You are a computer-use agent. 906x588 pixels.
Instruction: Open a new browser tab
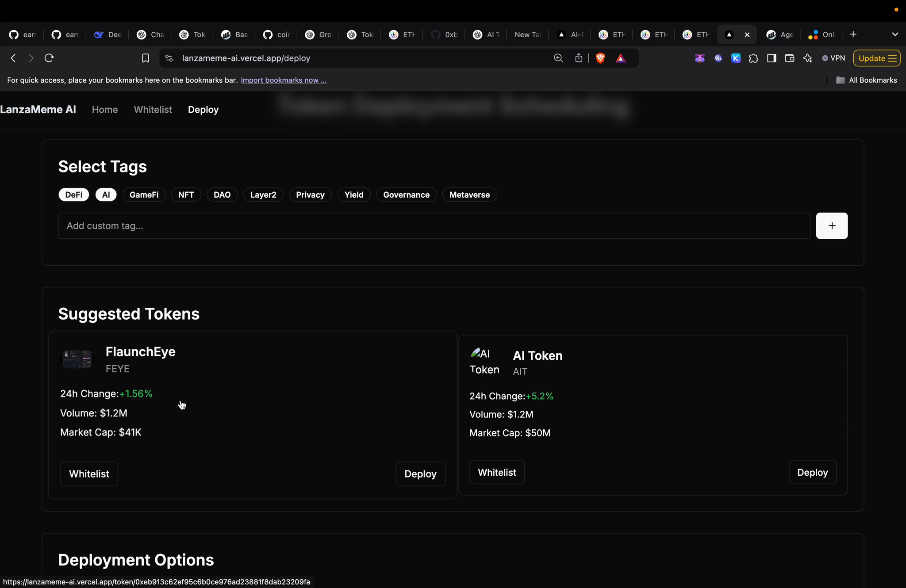point(853,34)
